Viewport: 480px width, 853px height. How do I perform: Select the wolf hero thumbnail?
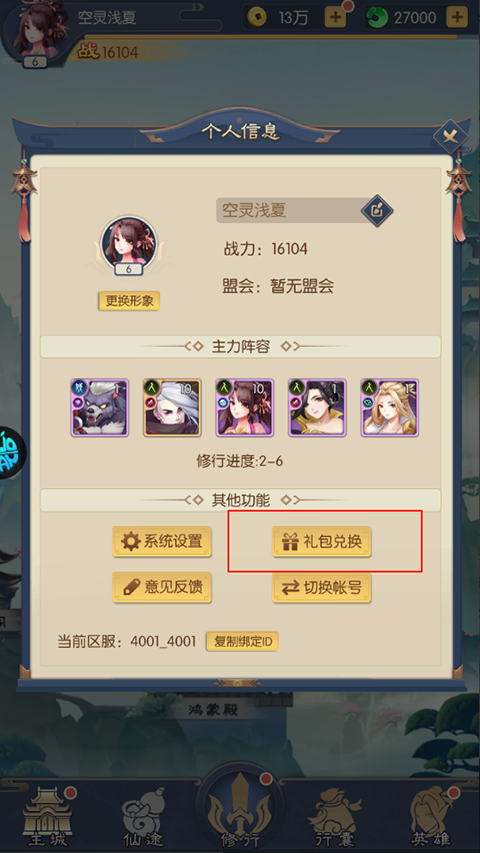100,408
